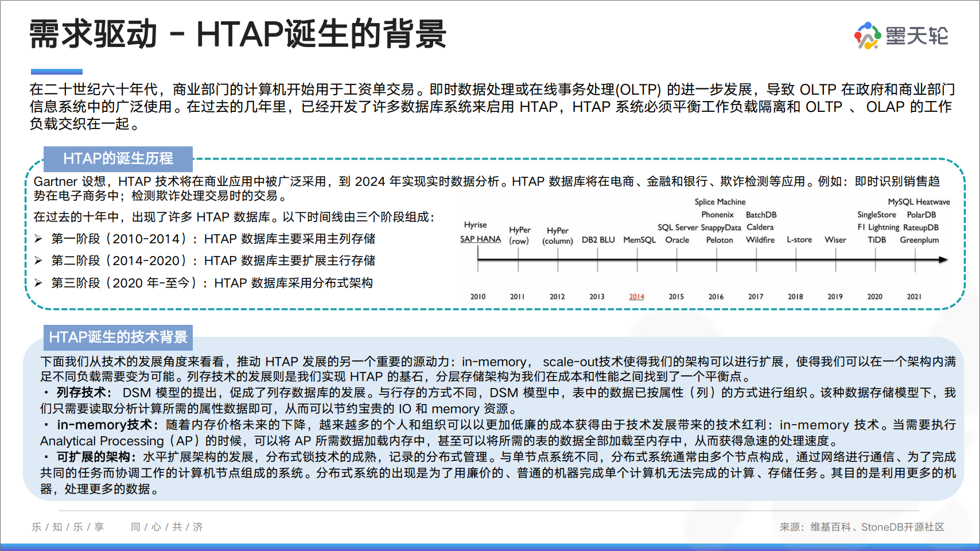980x551 pixels.
Task: Click the footer slogan 同 / 心 / 共 / 济
Action: point(167,527)
